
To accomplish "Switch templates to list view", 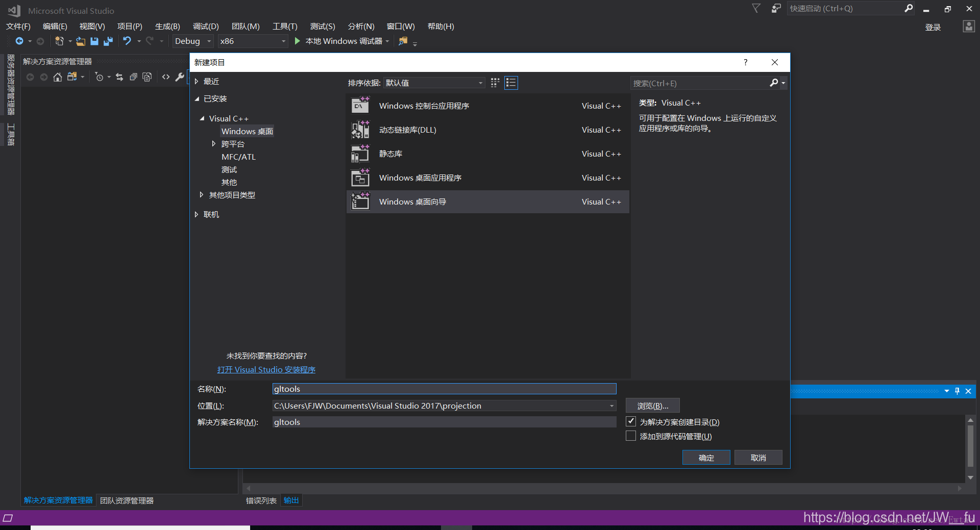I will click(x=511, y=83).
